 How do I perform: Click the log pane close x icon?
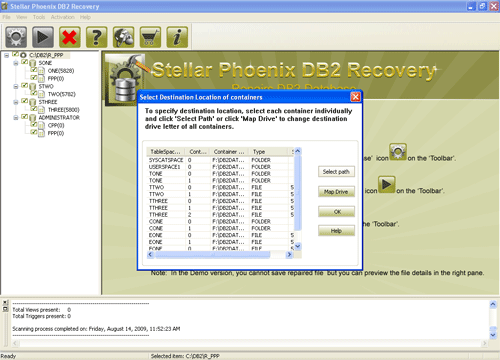click(5, 303)
